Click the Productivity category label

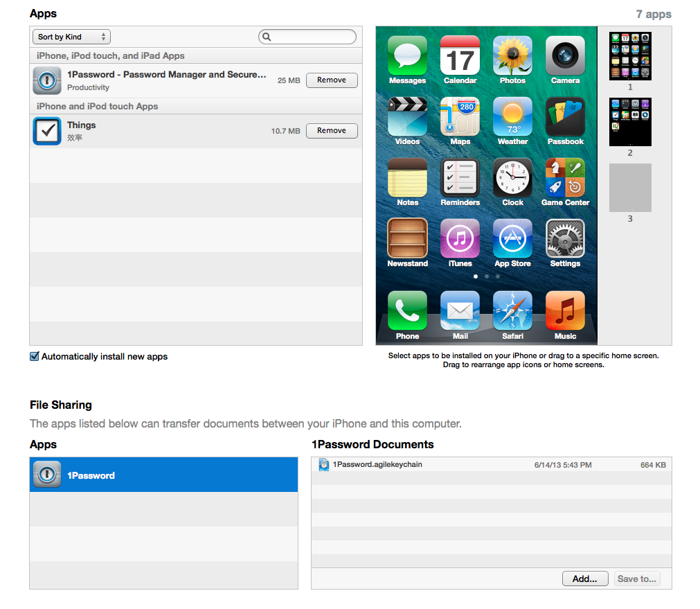[x=88, y=87]
